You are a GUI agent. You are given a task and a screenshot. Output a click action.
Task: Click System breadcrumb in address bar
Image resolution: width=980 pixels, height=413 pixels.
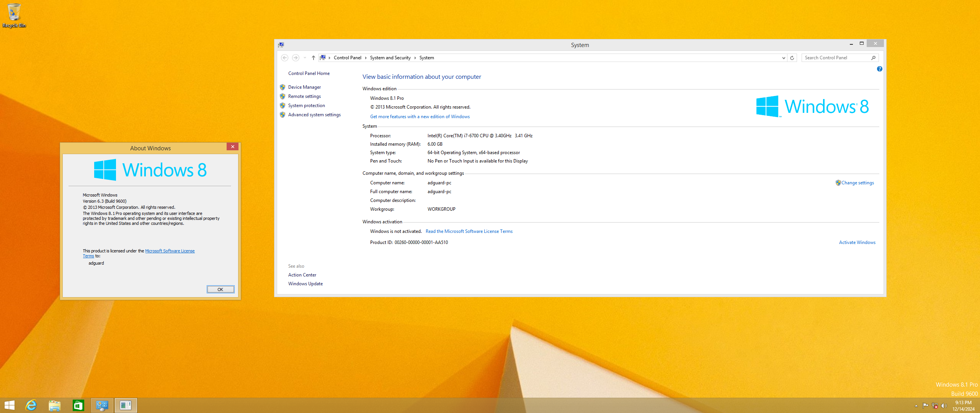tap(426, 58)
